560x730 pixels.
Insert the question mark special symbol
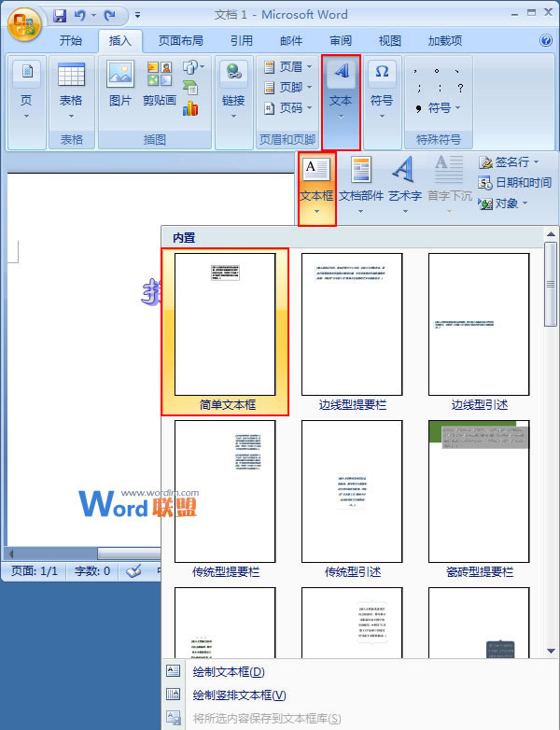coord(460,88)
